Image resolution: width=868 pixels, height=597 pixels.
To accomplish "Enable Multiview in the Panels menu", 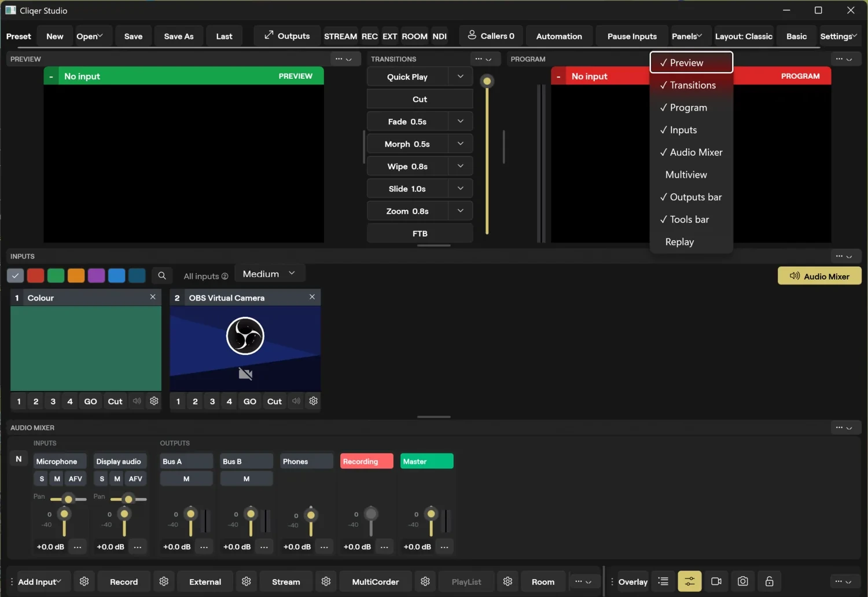I will tap(692, 175).
